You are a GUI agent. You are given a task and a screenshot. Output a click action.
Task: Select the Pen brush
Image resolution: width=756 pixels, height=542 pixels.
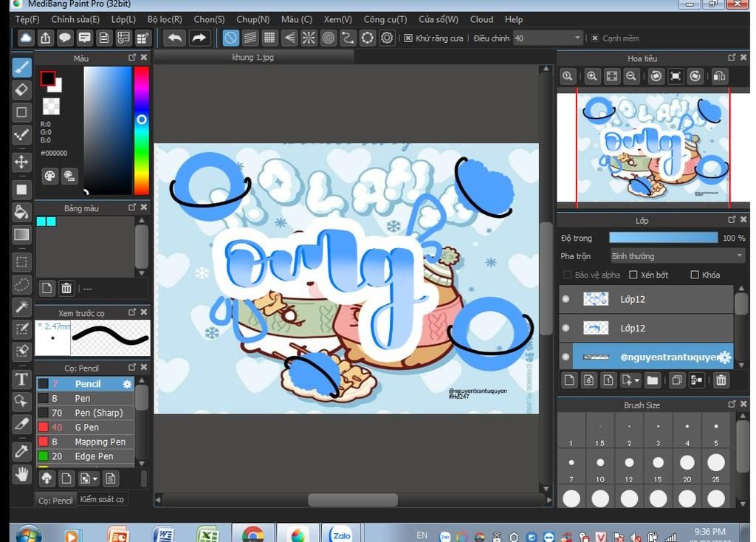pos(86,399)
